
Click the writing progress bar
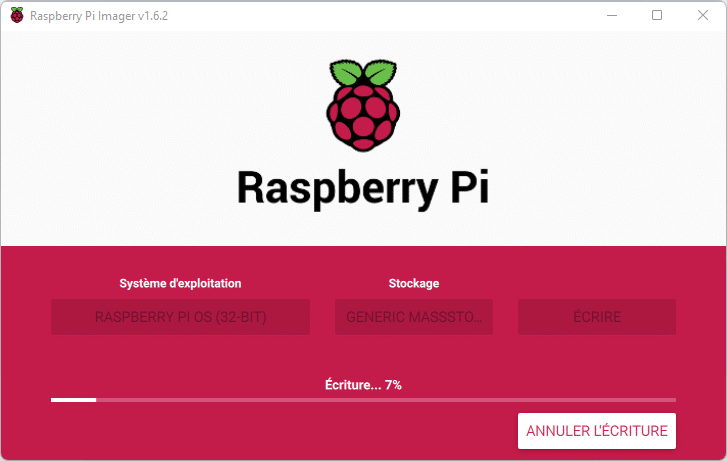[364, 400]
